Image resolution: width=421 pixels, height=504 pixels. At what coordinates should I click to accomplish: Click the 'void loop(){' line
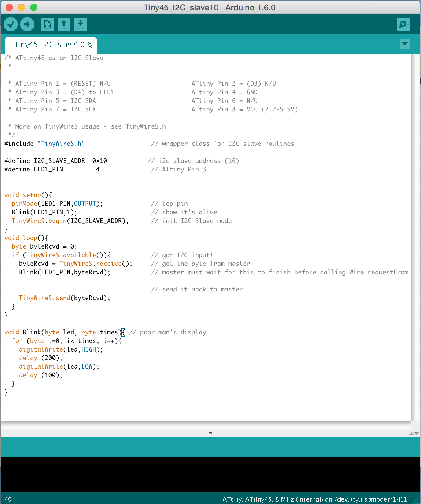(x=26, y=238)
